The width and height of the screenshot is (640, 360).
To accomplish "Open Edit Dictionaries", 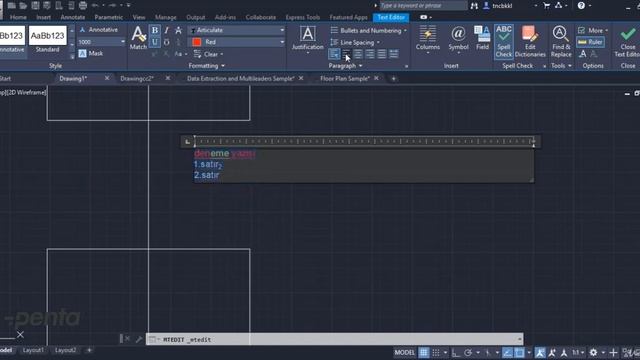I will click(530, 41).
